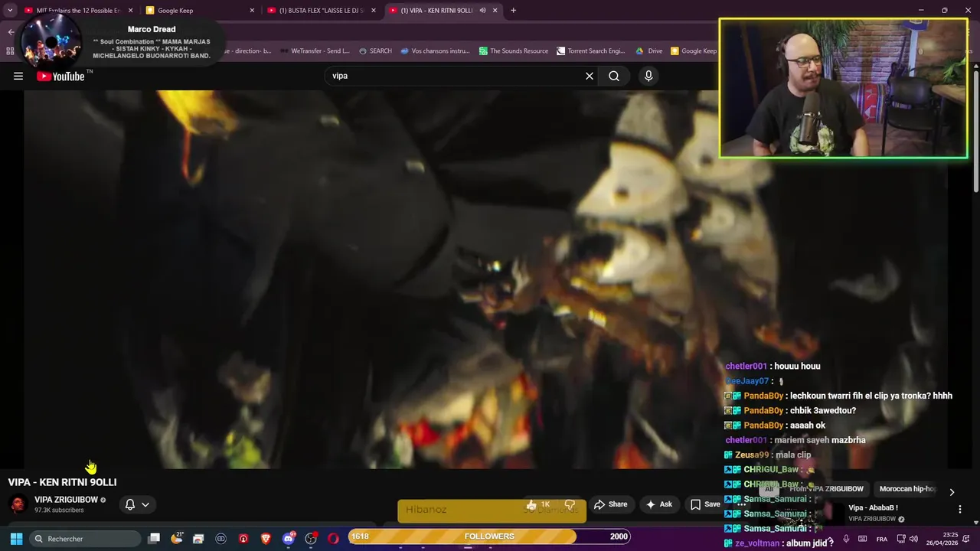
Task: Open the weather widget icon on taskbar
Action: click(176, 539)
